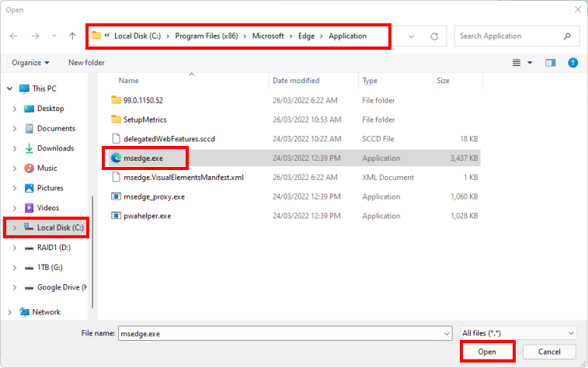The width and height of the screenshot is (588, 368).
Task: Click the Help question mark icon
Action: coord(572,62)
